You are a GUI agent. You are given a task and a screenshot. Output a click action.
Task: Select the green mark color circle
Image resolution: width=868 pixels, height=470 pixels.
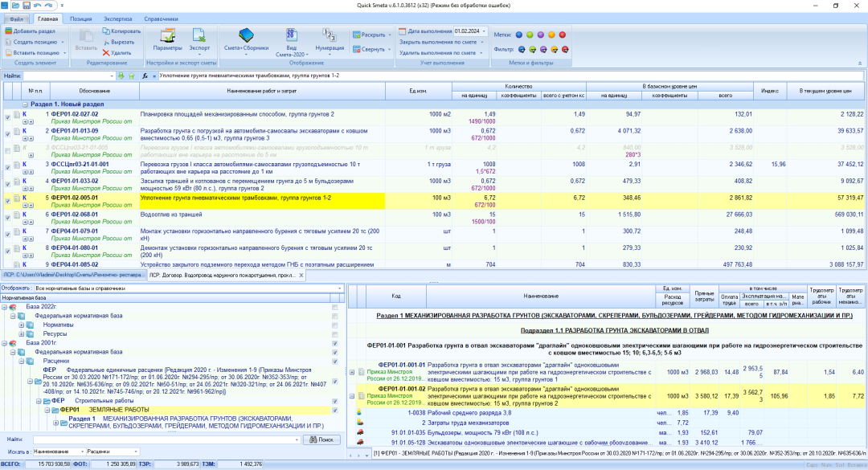tap(530, 35)
